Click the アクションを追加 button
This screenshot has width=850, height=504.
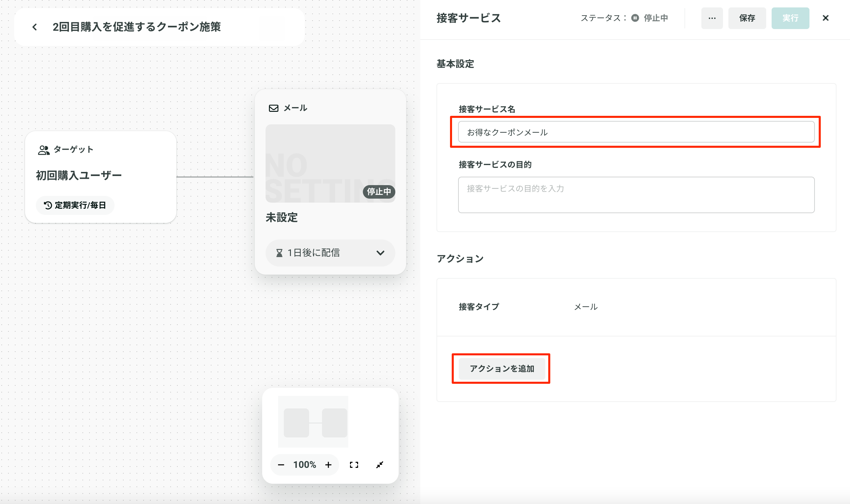click(502, 369)
